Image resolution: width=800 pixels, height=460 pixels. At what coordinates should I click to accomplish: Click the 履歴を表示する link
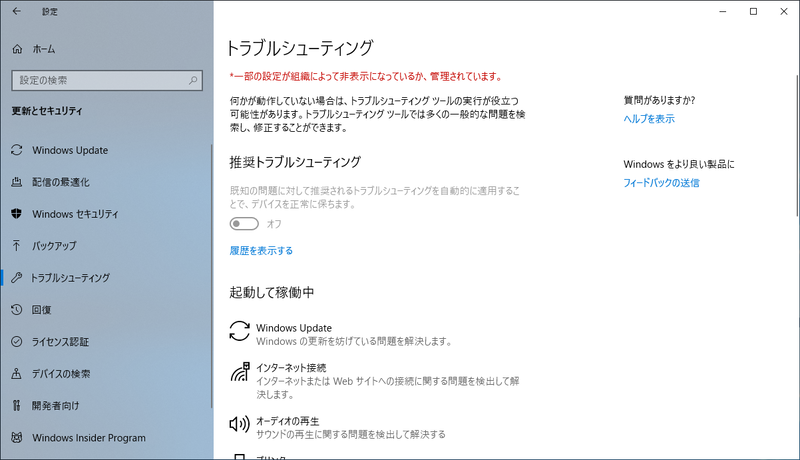[261, 250]
